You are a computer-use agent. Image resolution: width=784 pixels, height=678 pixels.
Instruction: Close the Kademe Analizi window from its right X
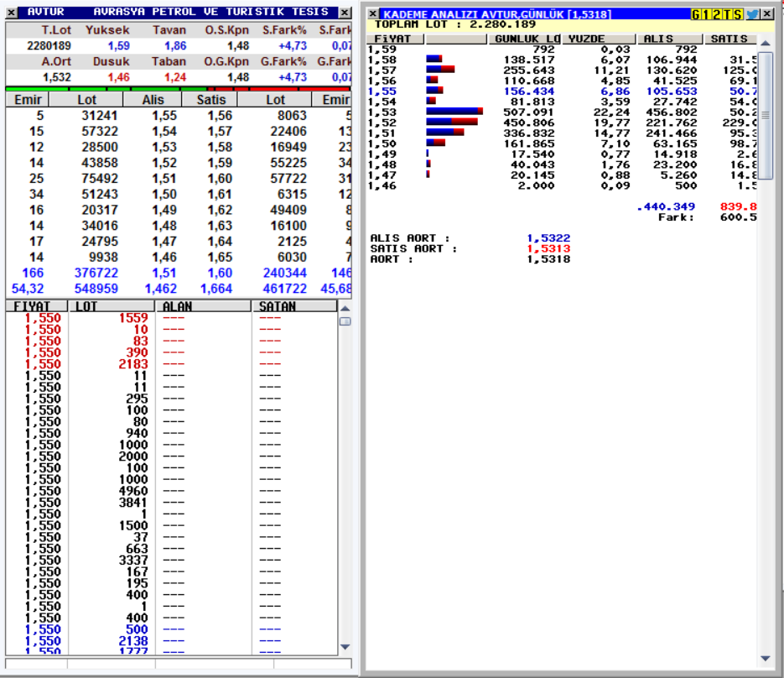pyautogui.click(x=767, y=14)
